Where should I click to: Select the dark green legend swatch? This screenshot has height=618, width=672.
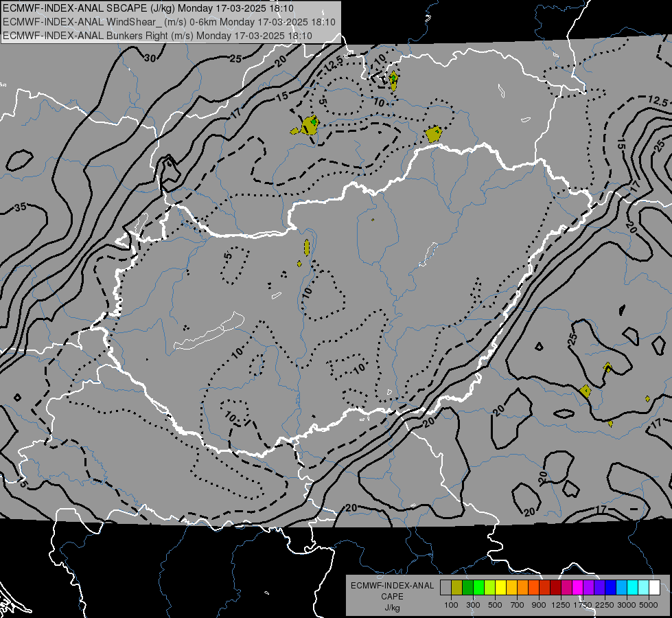467,587
